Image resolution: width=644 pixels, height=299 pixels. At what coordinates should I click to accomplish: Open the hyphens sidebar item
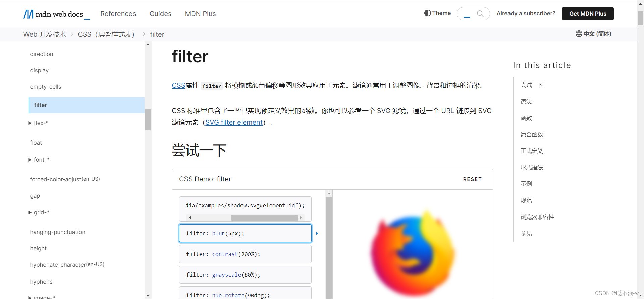click(41, 282)
